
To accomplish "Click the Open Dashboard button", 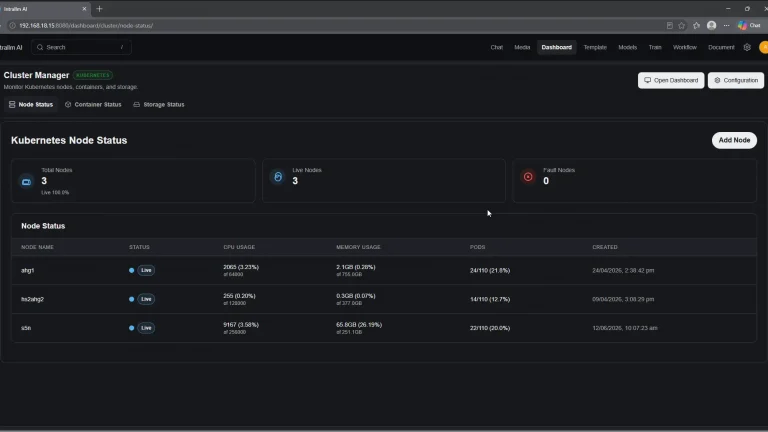I will 671,80.
